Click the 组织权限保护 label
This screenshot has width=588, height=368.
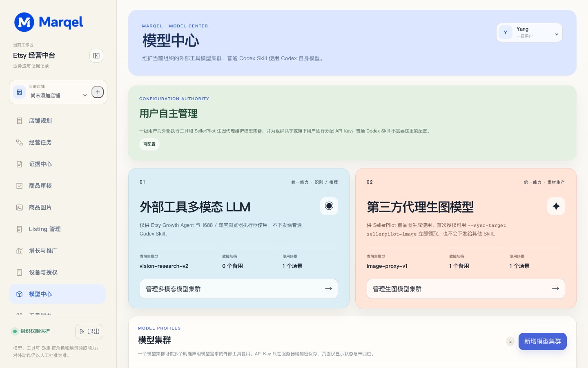35,331
